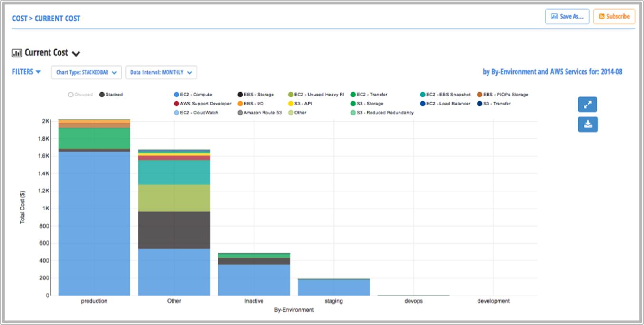Viewport: 644px width, 325px height.
Task: Click the bar chart icon beside Current Cost
Action: (x=17, y=53)
